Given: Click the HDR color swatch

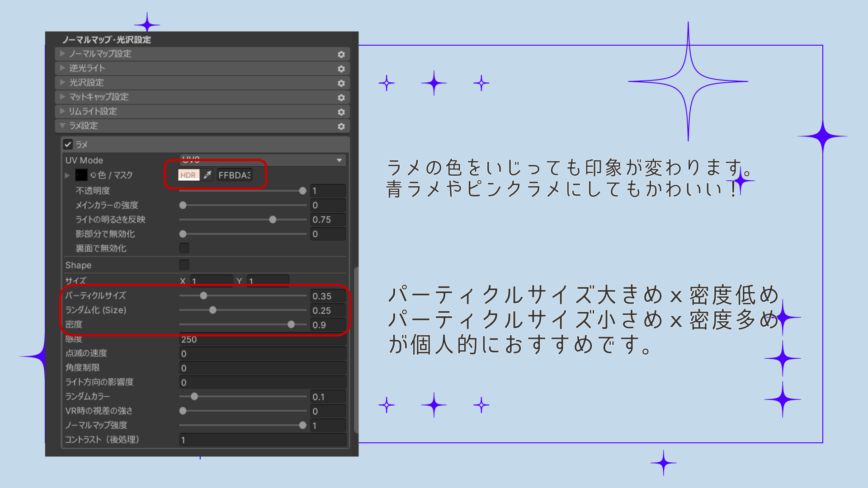Looking at the screenshot, I should click(189, 175).
